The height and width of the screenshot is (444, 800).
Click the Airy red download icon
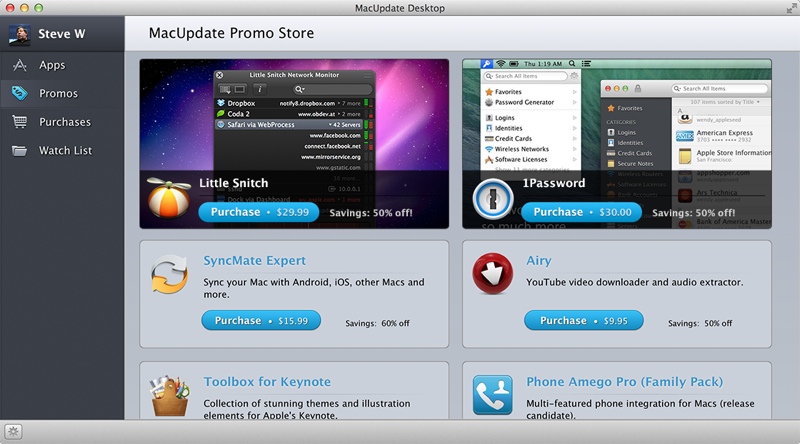[492, 274]
